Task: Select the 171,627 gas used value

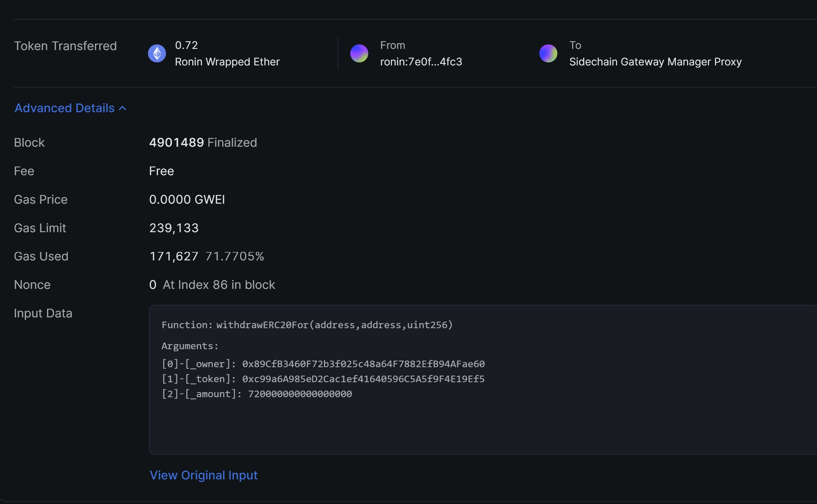Action: click(x=174, y=256)
